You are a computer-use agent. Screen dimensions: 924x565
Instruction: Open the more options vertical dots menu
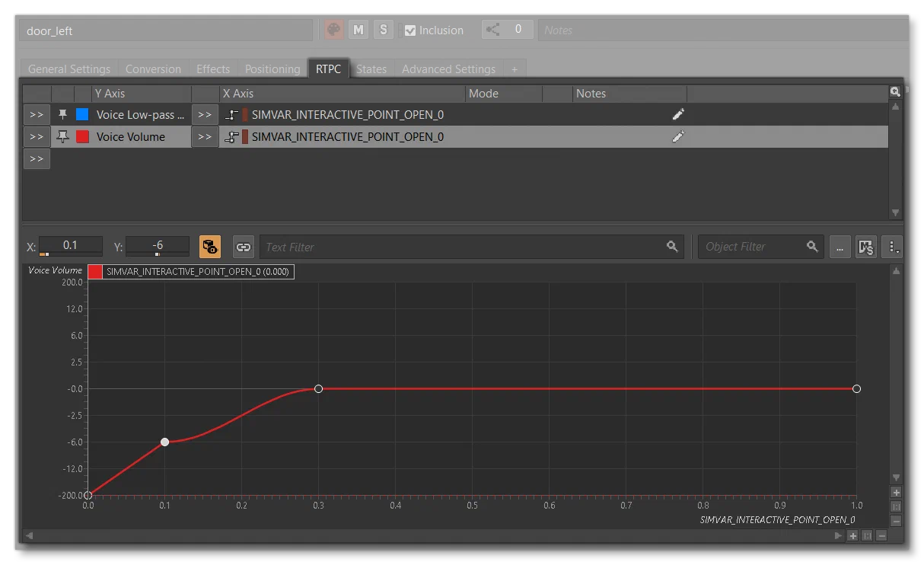(x=893, y=247)
